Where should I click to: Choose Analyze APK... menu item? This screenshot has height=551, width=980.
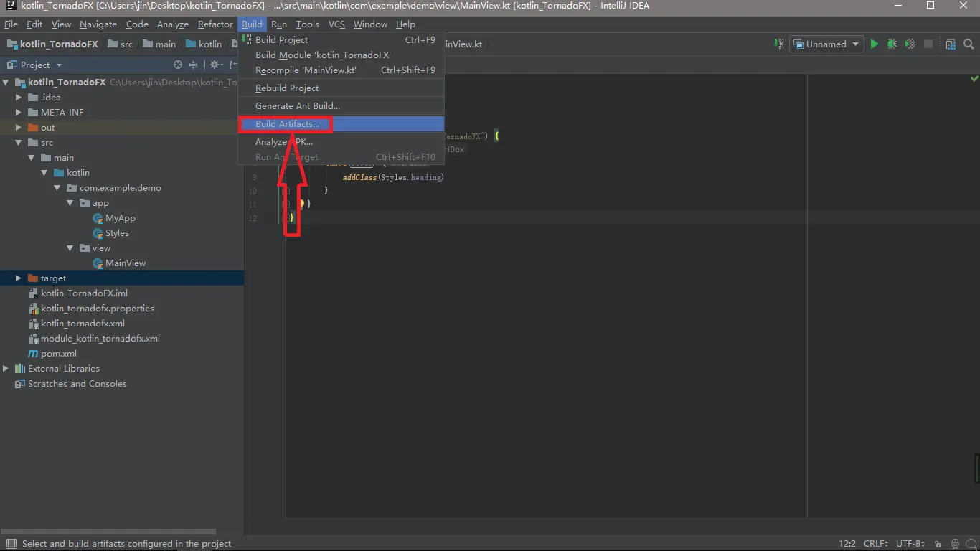tap(341, 142)
